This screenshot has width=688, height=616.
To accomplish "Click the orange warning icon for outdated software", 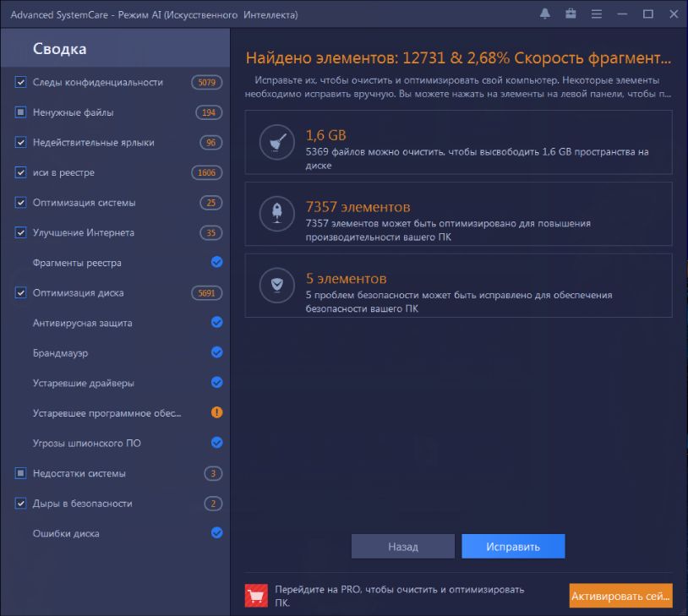I will point(216,413).
